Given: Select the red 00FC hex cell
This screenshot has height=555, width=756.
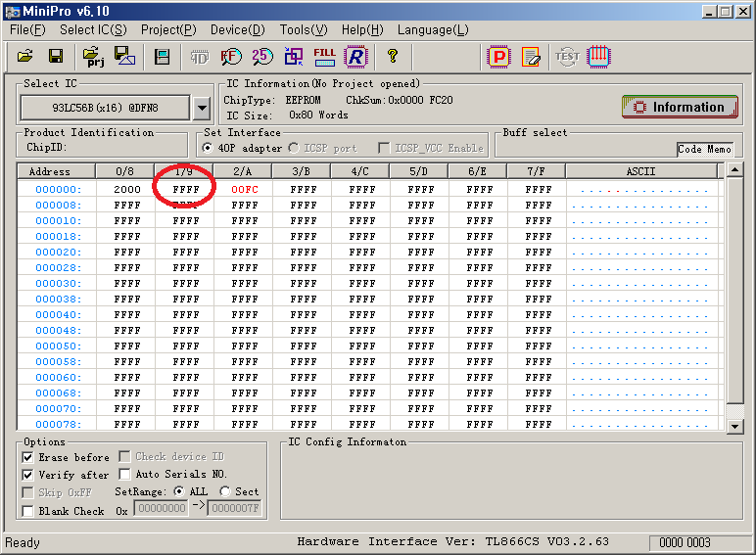Looking at the screenshot, I should click(245, 189).
